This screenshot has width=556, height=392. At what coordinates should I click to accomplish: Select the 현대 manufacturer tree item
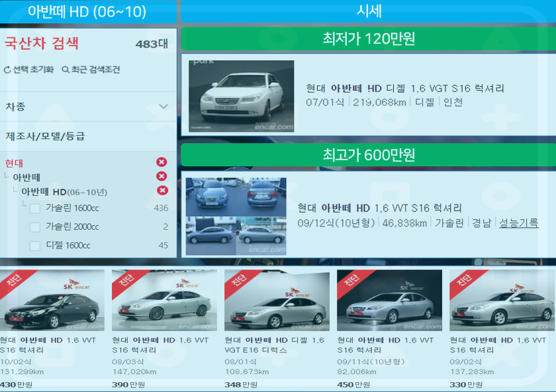click(x=14, y=163)
